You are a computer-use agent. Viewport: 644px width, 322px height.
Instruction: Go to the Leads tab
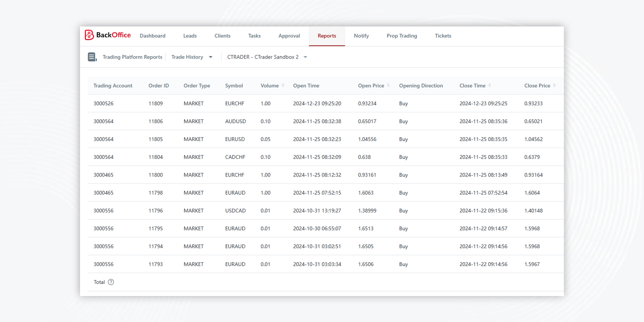point(190,36)
